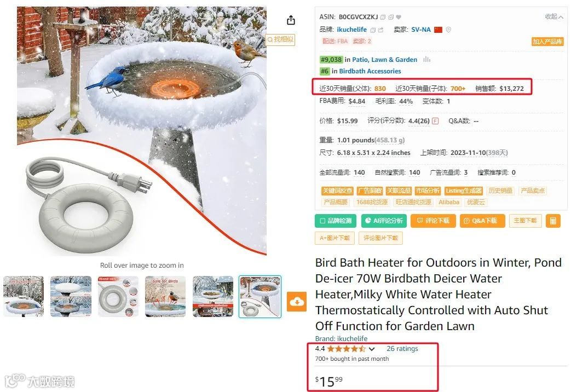Open the rank trend bar chart icon
The image size is (571, 392).
pyautogui.click(x=427, y=59)
